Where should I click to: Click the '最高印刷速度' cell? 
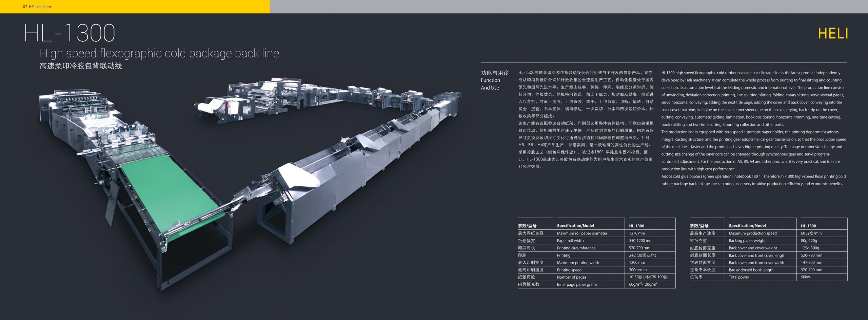531,270
